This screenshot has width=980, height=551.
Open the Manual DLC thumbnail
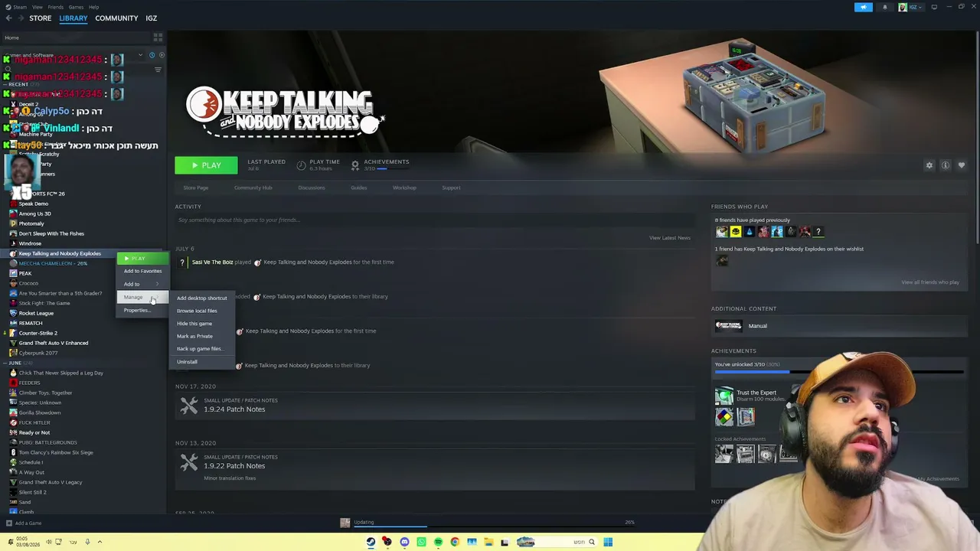(x=728, y=326)
